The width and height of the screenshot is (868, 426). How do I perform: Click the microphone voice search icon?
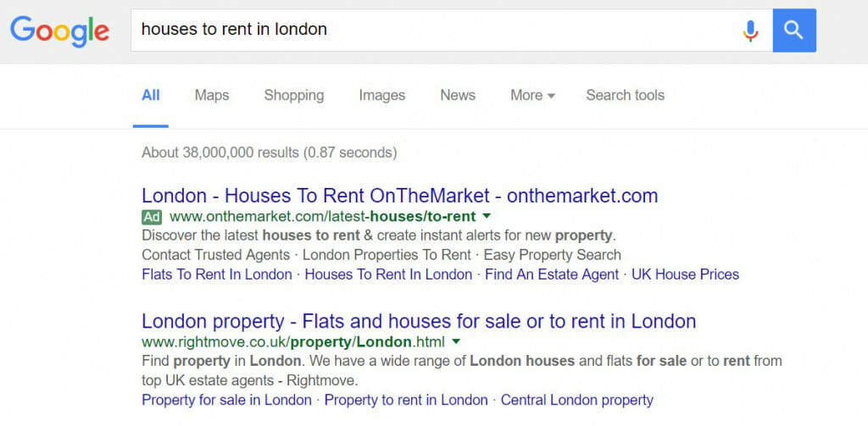coord(751,30)
